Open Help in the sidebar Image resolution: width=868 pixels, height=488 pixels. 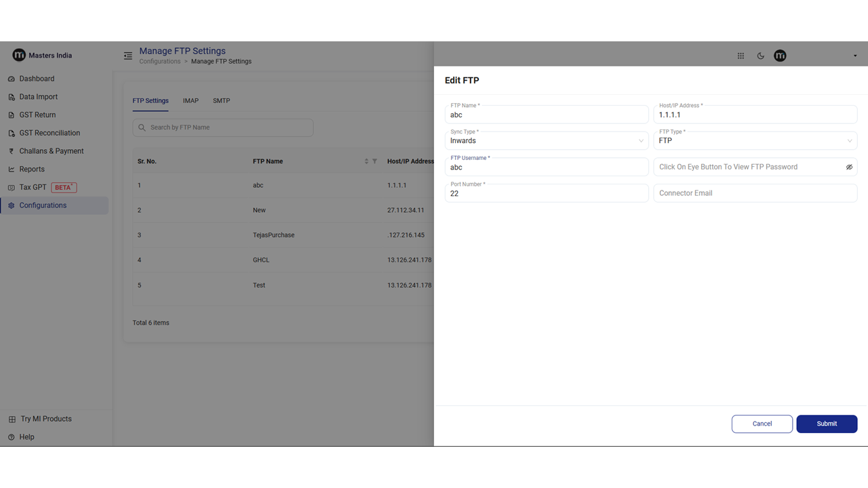coord(26,437)
